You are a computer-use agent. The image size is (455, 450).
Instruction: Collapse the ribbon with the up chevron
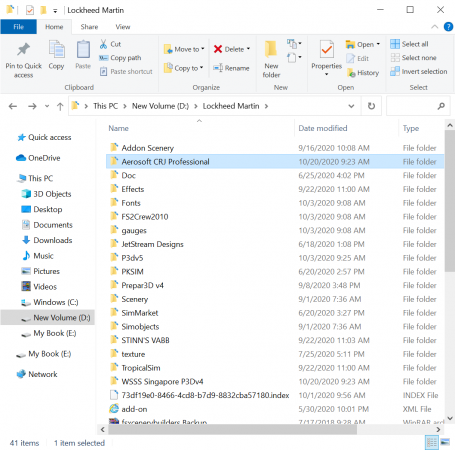(434, 27)
